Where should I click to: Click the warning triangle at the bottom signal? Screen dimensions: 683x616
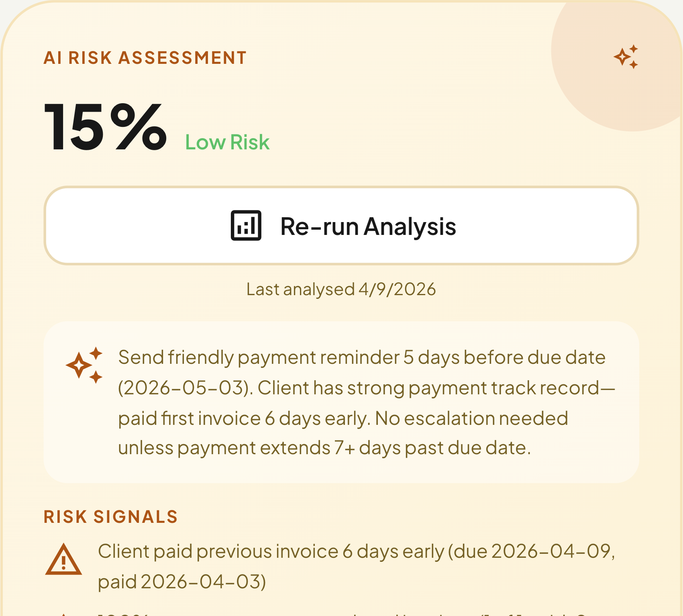pyautogui.click(x=64, y=614)
